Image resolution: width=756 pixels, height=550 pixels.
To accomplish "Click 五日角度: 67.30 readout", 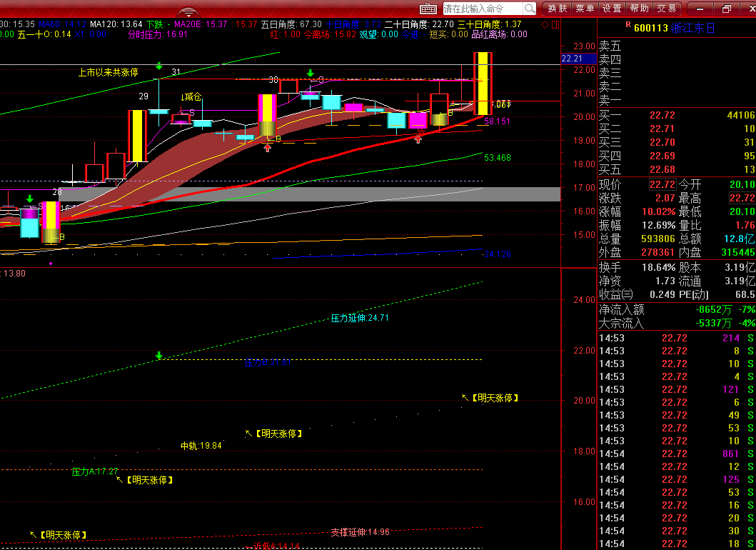I will click(291, 24).
